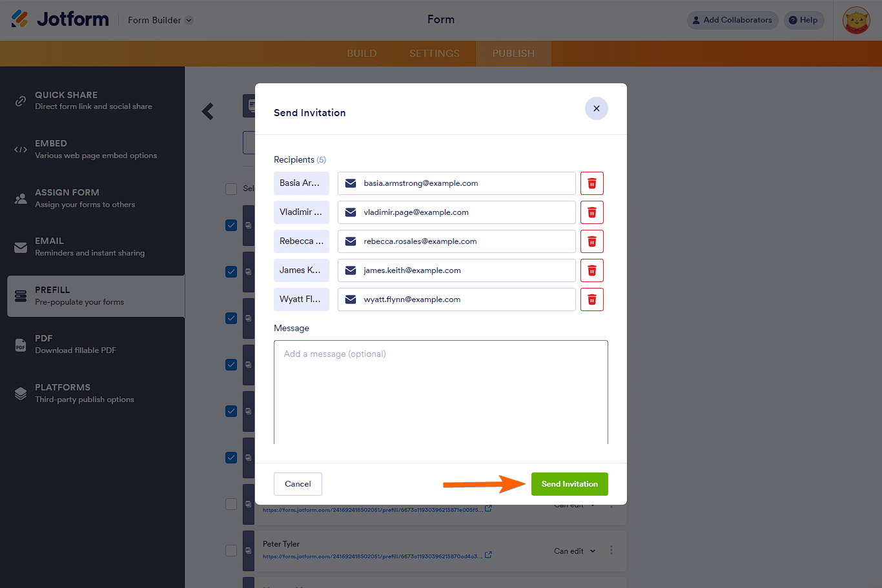
Task: Open Embed code icon
Action: click(21, 150)
